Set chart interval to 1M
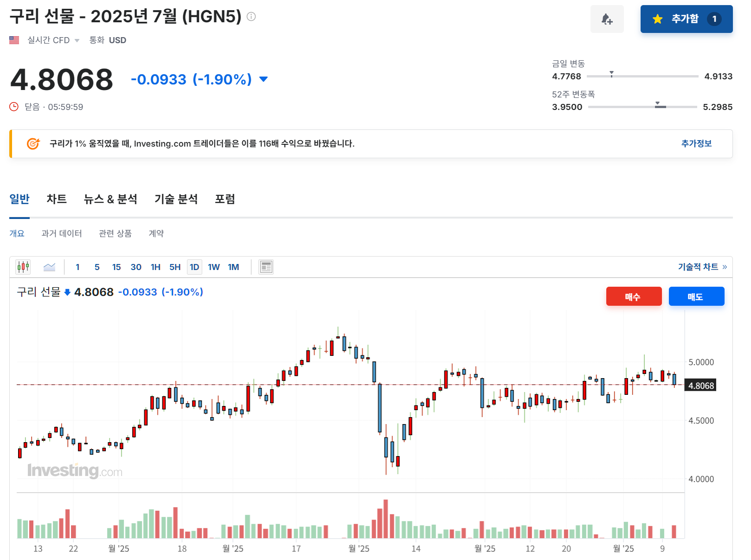Image resolution: width=751 pixels, height=560 pixels. (x=233, y=267)
